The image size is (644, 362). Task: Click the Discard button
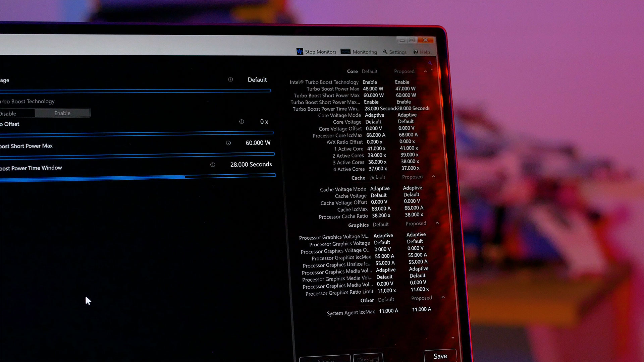pyautogui.click(x=368, y=359)
